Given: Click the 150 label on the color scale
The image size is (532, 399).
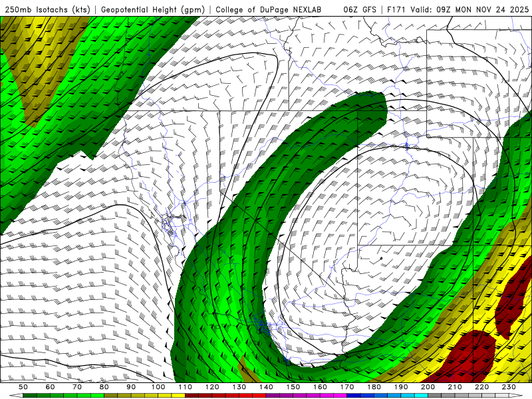Looking at the screenshot, I should [293, 387].
